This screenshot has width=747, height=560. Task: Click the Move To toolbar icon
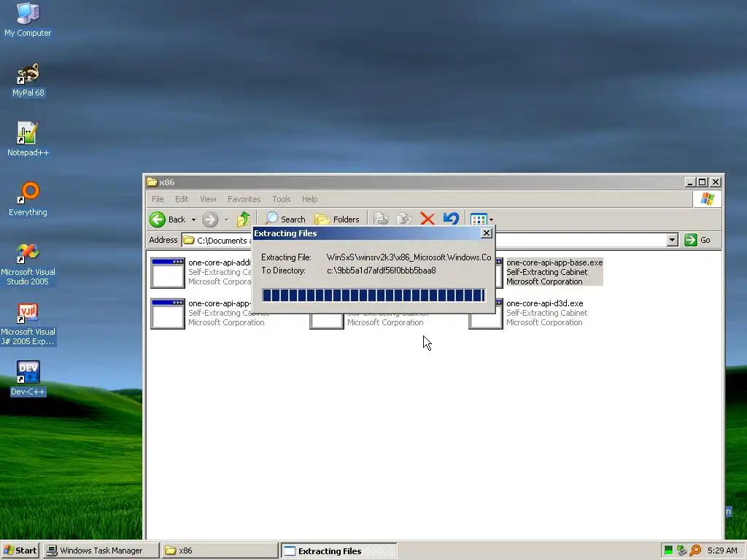[381, 219]
